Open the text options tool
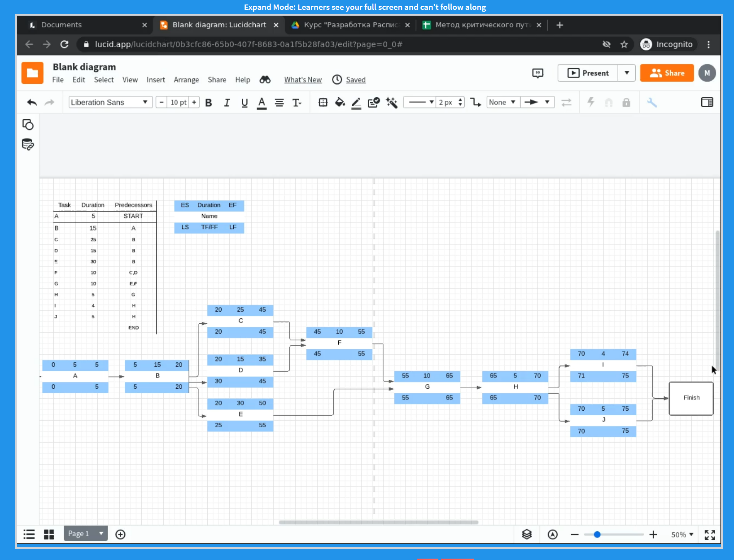Screen dimensions: 734x560 tap(297, 103)
